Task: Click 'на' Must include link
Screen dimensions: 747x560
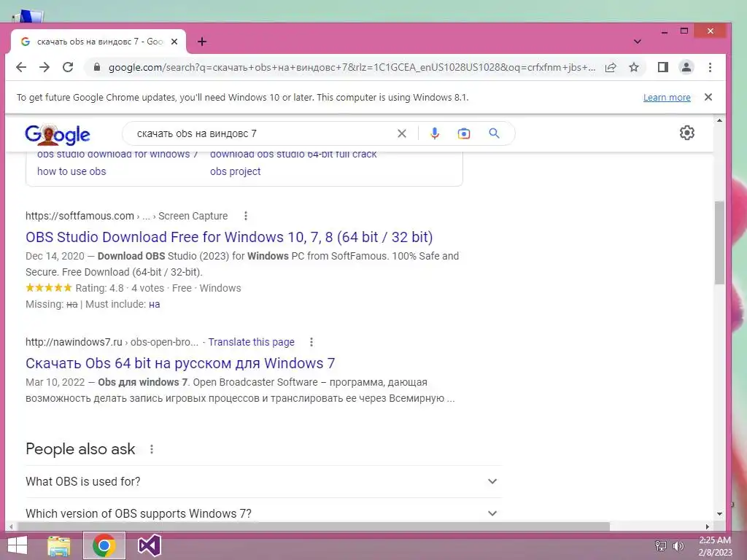Action: (x=155, y=304)
